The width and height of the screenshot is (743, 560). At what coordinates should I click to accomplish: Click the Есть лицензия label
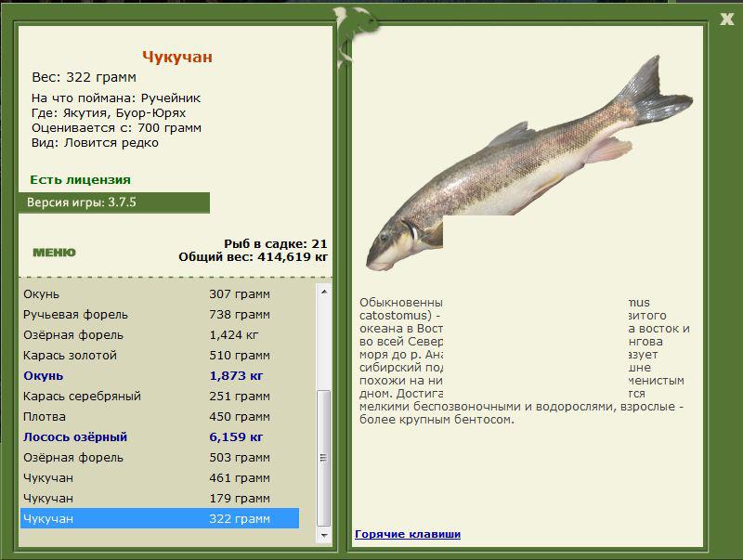[80, 180]
